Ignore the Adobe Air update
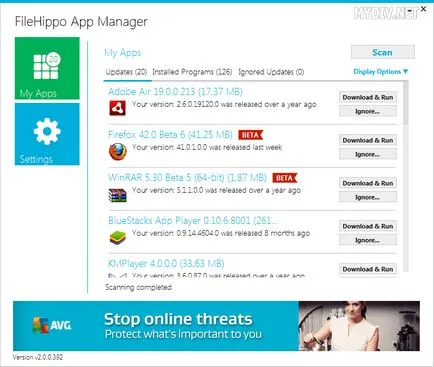 click(368, 111)
